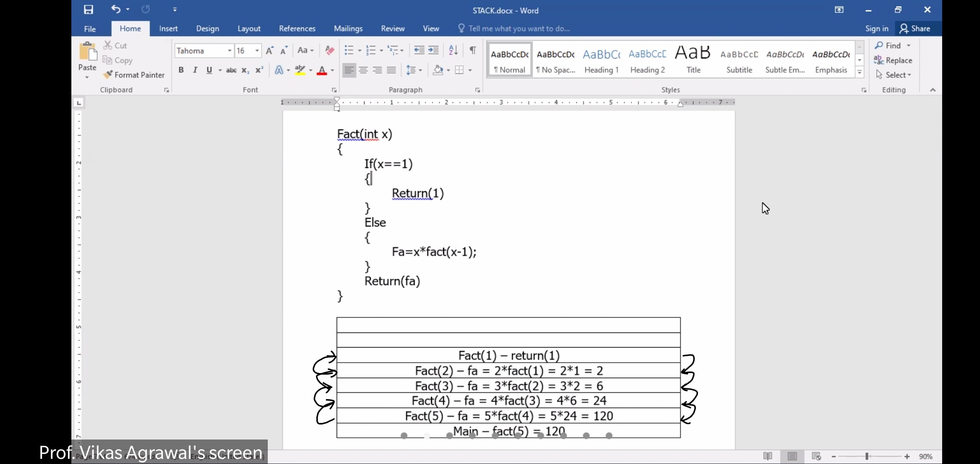Click the Increase Indent icon
Image resolution: width=980 pixels, height=464 pixels.
(x=434, y=50)
